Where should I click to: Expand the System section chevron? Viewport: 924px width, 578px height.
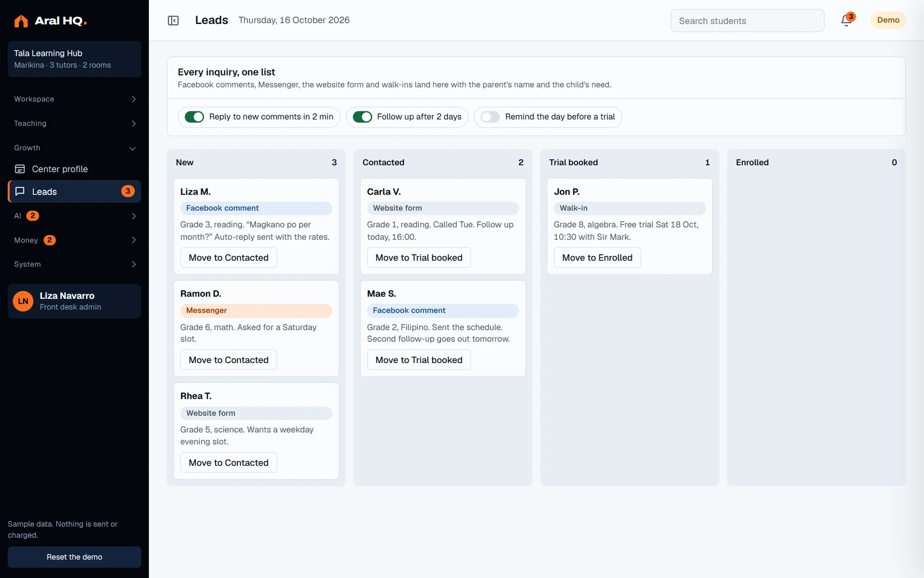coord(134,265)
